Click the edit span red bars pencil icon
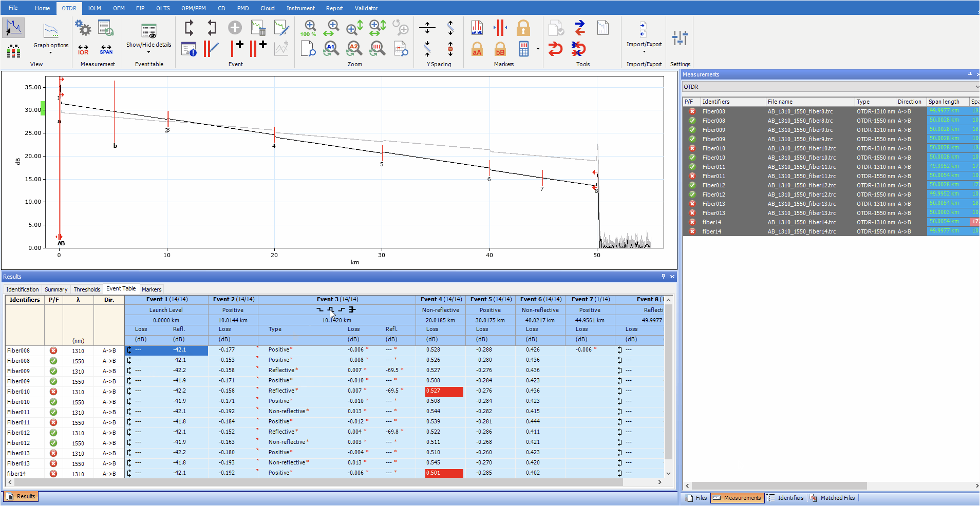 [x=212, y=49]
